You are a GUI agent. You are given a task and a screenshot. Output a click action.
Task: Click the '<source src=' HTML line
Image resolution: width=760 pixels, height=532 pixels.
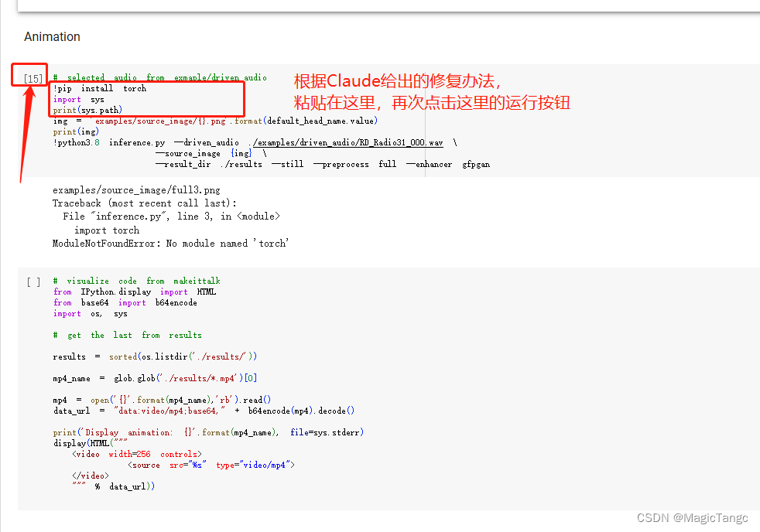pyautogui.click(x=211, y=465)
